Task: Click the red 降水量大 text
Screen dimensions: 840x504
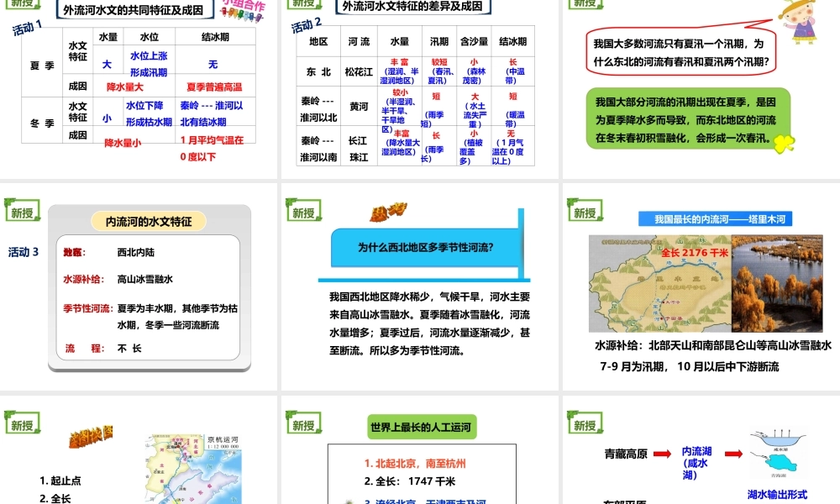Action: [x=125, y=87]
